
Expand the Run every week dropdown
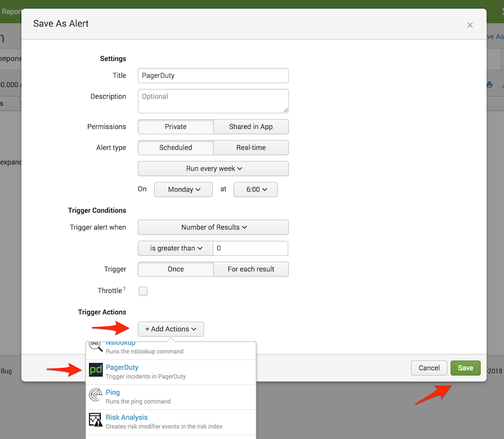tap(213, 169)
